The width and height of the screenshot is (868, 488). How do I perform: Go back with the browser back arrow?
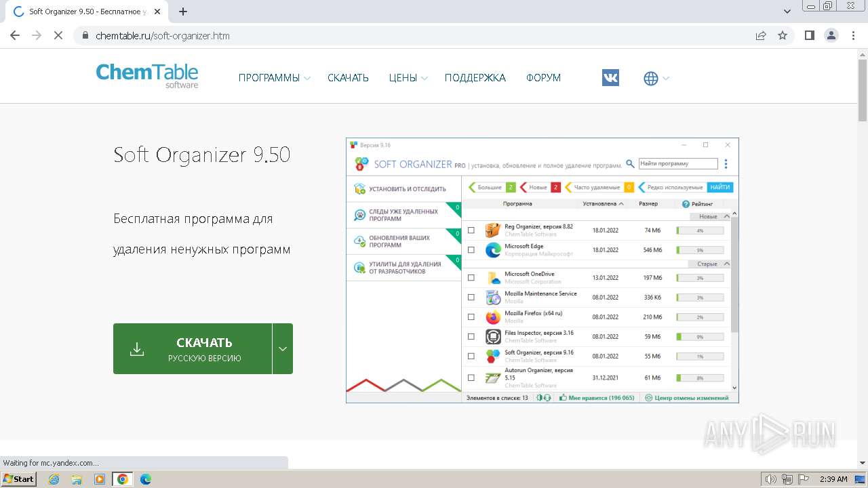coord(15,35)
